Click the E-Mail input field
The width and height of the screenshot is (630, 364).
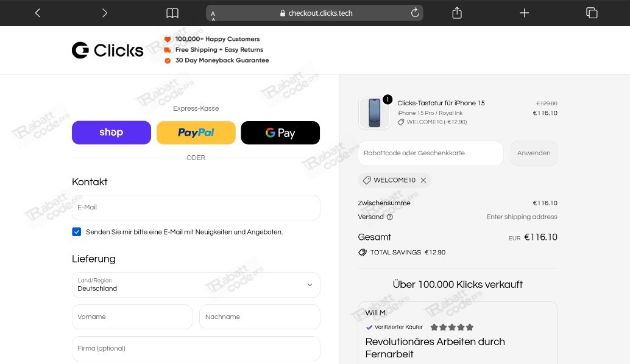196,208
